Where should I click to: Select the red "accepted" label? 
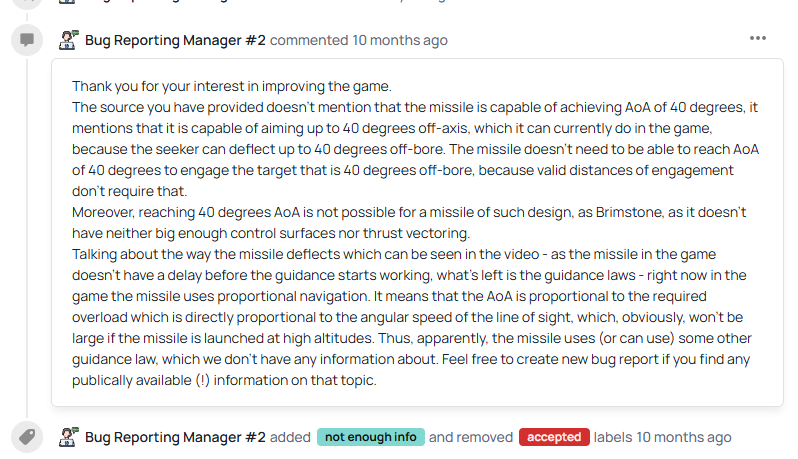pos(553,437)
